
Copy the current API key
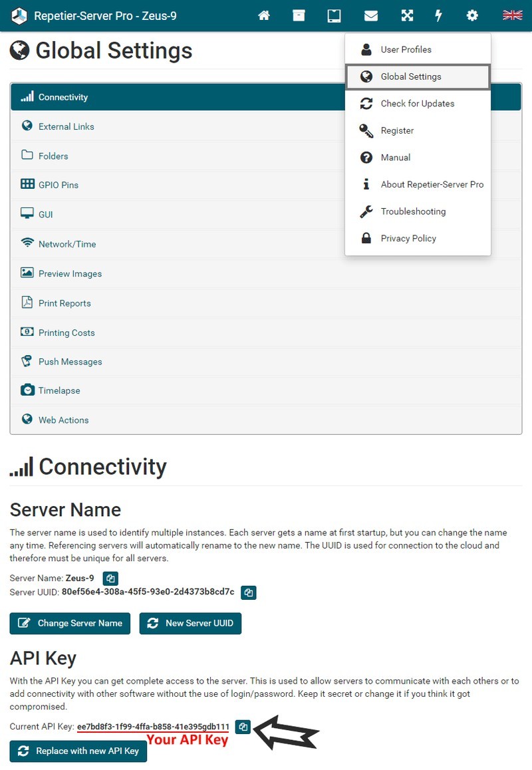click(243, 727)
